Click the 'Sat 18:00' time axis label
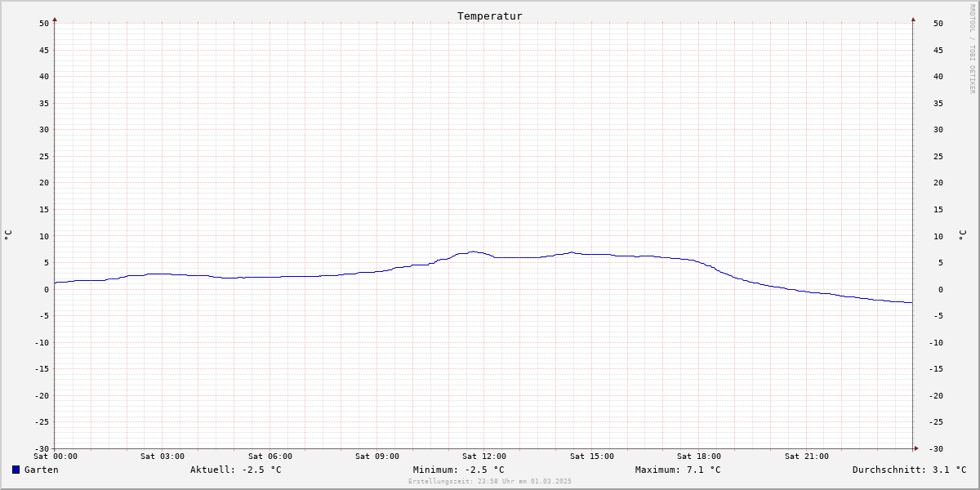Viewport: 980px width, 490px height. point(699,457)
